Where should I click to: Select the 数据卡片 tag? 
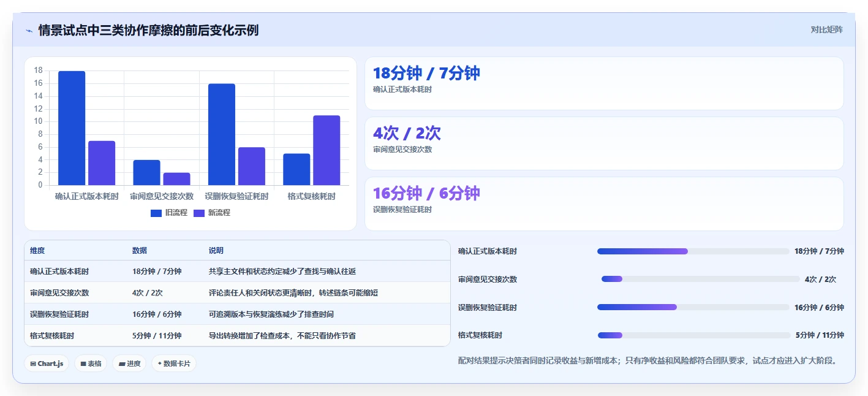(174, 364)
